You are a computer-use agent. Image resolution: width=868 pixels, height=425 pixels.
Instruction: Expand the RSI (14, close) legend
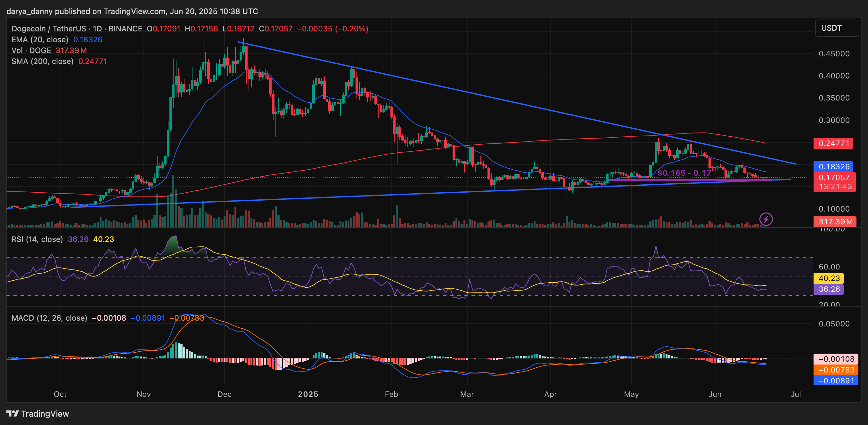[37, 239]
